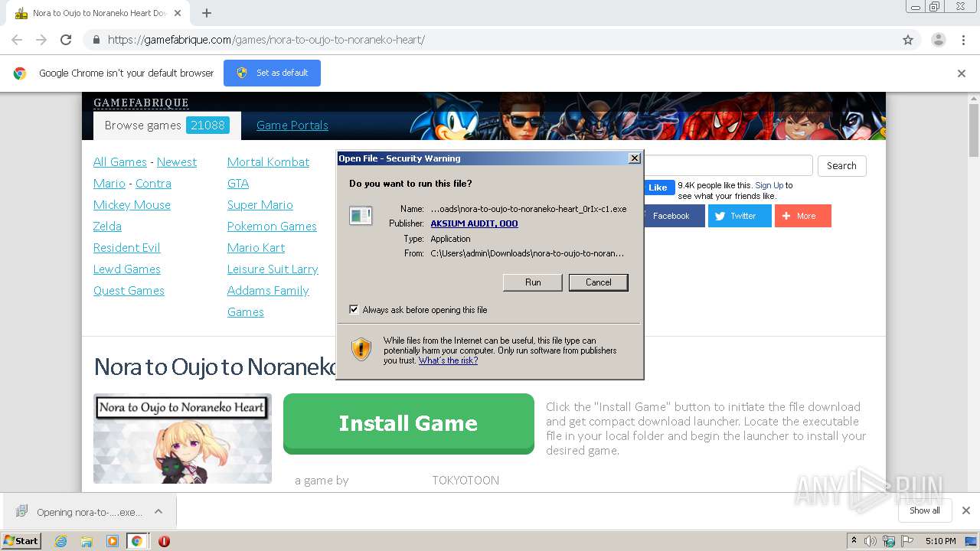The image size is (980, 551).
Task: Open Newest games link
Action: [177, 162]
